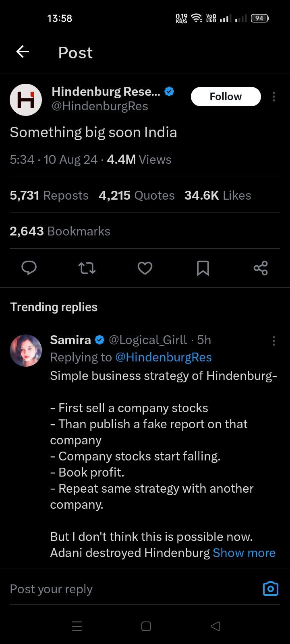Tap the back arrow icon
The image size is (290, 644).
click(x=23, y=52)
